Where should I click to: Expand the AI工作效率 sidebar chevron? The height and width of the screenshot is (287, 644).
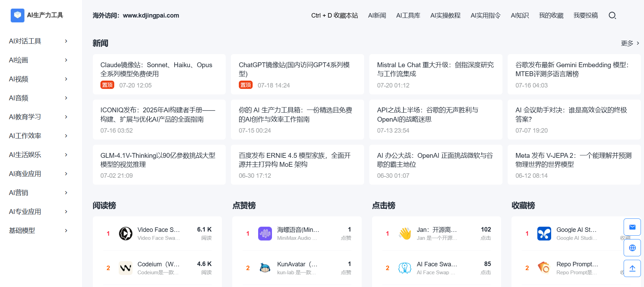pyautogui.click(x=66, y=136)
